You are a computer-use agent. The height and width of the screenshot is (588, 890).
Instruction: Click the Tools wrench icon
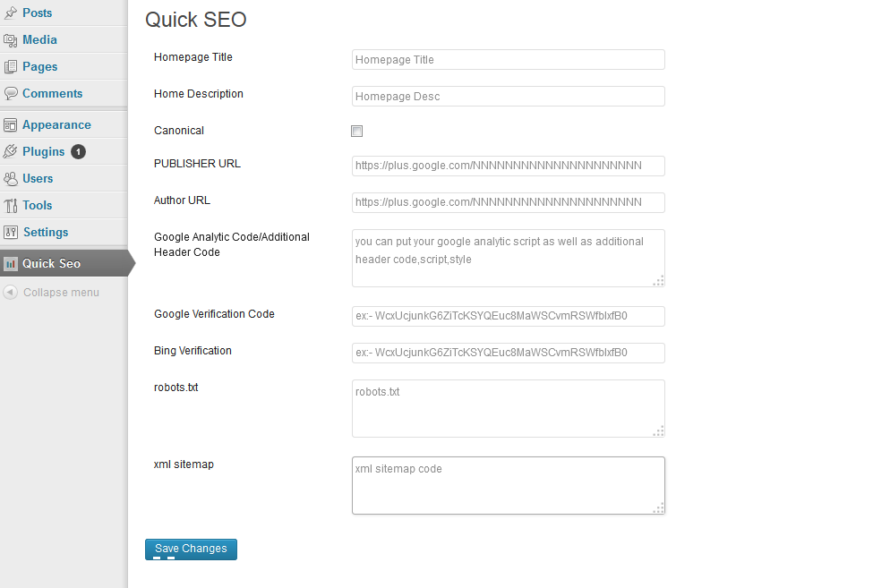click(10, 206)
